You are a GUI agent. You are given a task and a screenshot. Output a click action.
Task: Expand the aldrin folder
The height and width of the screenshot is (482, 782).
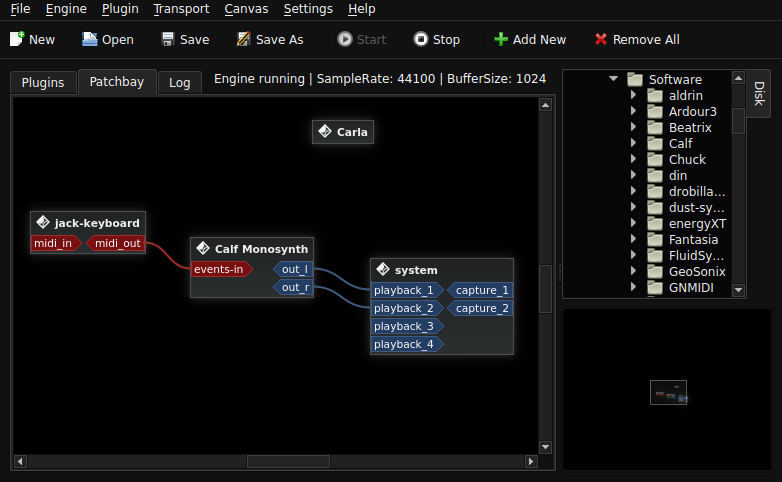[x=633, y=95]
